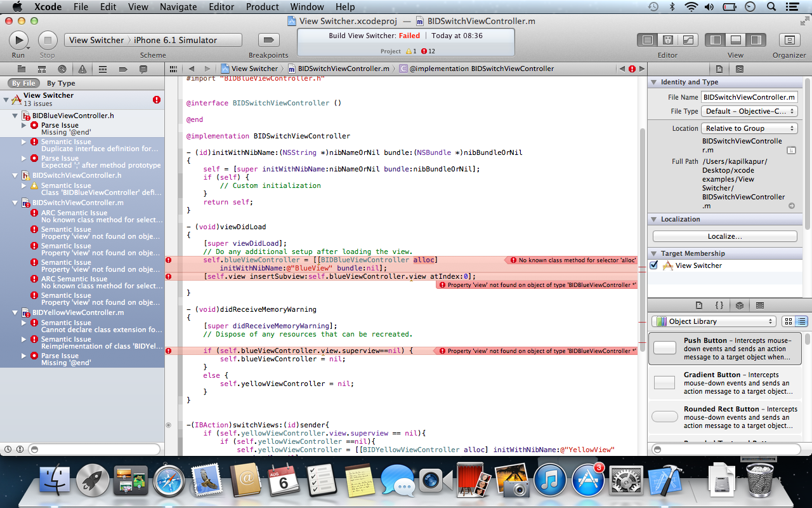Select the Version editor
This screenshot has width=812, height=508.
688,40
